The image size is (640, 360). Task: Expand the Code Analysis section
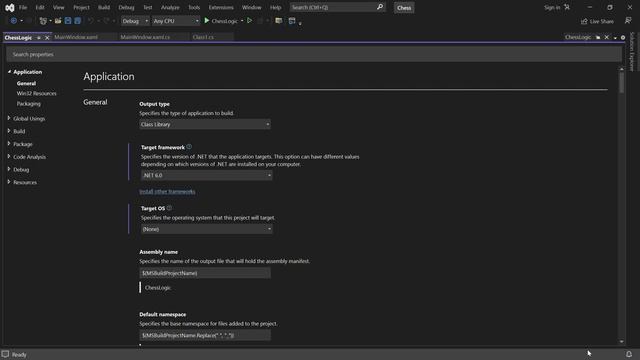pos(9,156)
